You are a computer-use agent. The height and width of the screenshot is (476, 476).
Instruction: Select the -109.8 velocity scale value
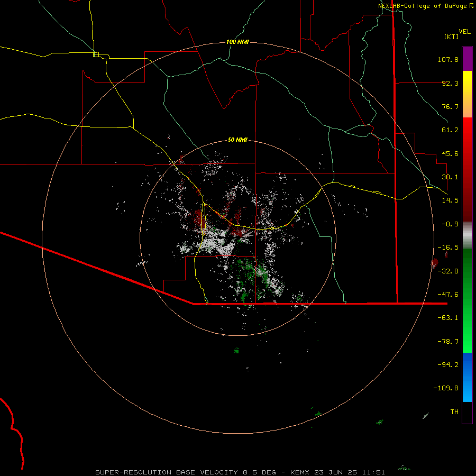(446, 388)
